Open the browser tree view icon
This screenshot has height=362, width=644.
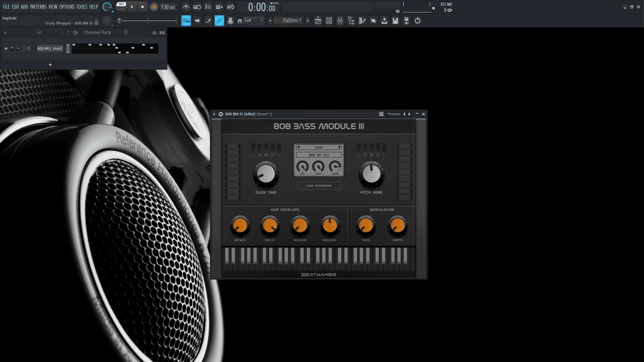click(351, 21)
